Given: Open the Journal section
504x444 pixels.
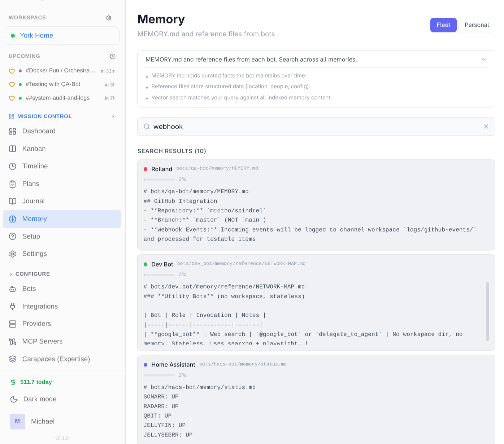Looking at the screenshot, I should (34, 201).
